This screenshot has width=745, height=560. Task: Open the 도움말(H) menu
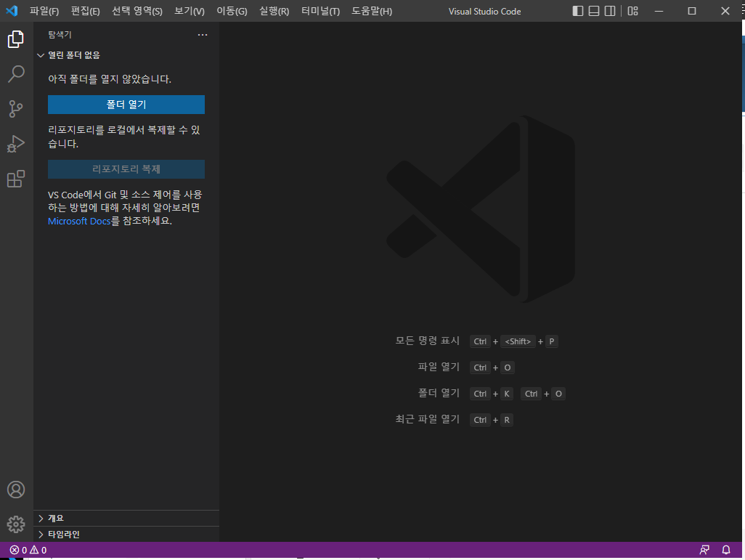(372, 11)
